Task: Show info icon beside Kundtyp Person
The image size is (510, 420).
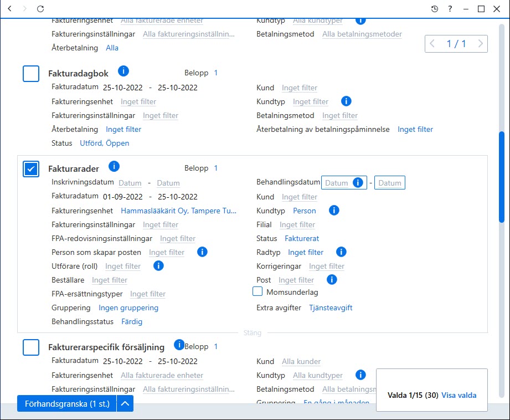Action: (x=334, y=211)
